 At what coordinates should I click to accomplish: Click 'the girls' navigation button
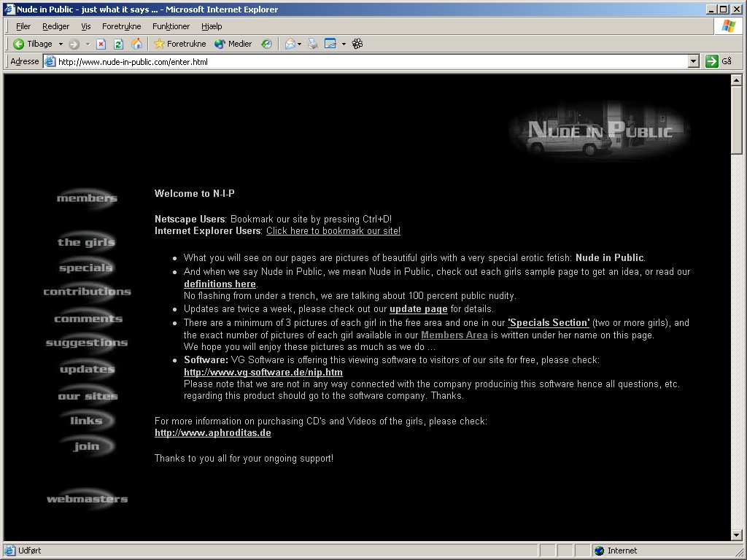pos(86,242)
